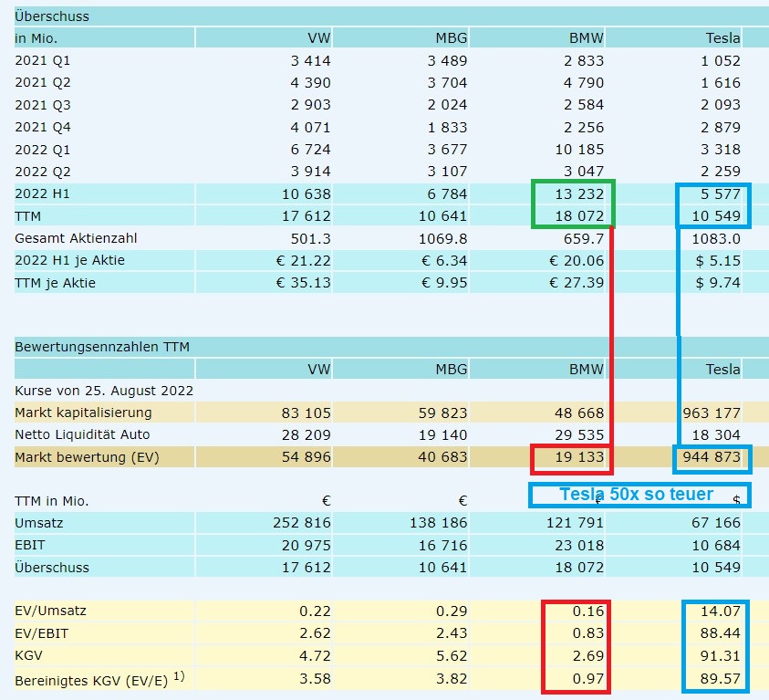
Task: Click the Überschuss section header
Action: pos(51,16)
